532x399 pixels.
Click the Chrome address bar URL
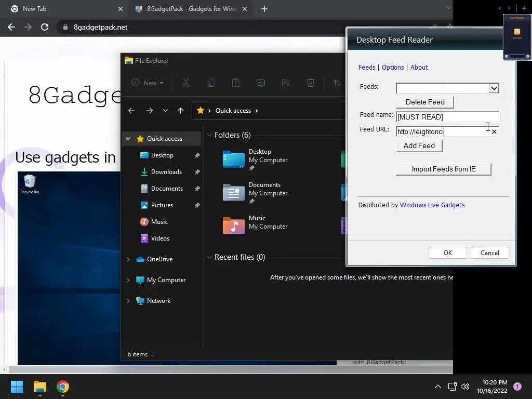(100, 27)
